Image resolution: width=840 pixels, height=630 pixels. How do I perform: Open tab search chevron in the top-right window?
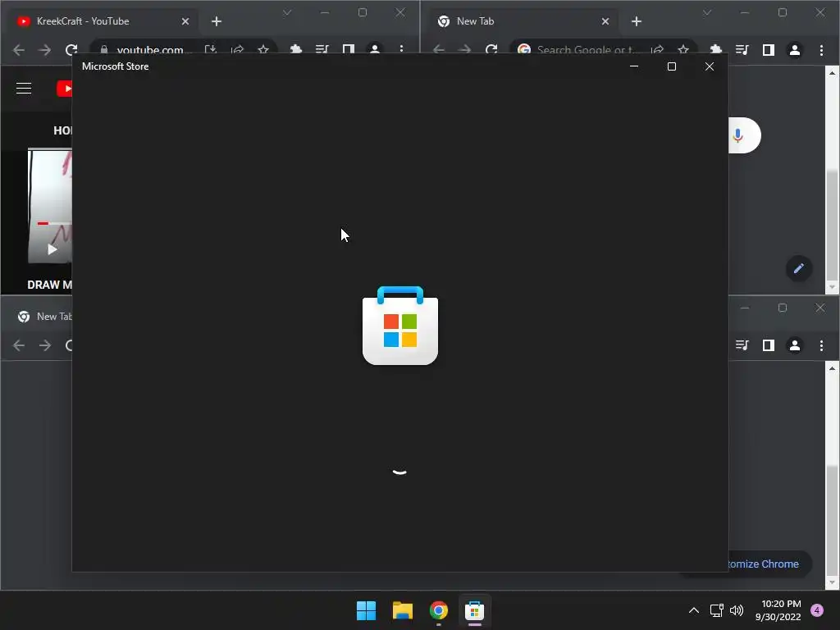click(707, 12)
